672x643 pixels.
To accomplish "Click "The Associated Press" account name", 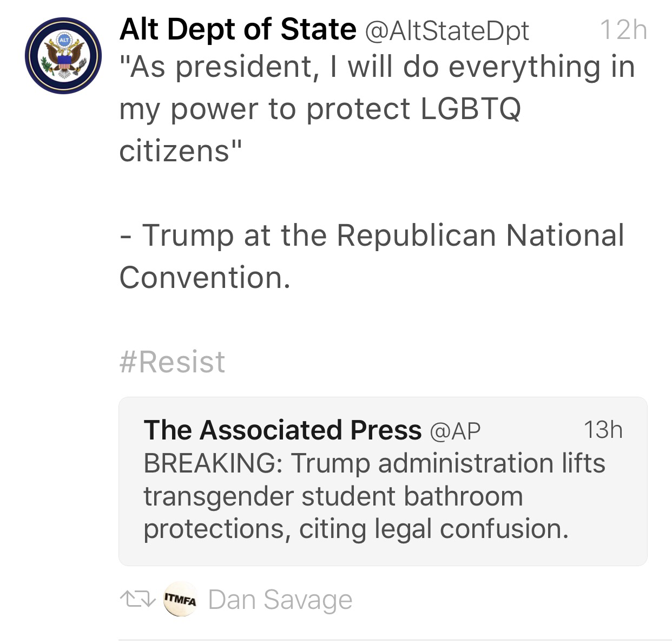I will [x=282, y=430].
